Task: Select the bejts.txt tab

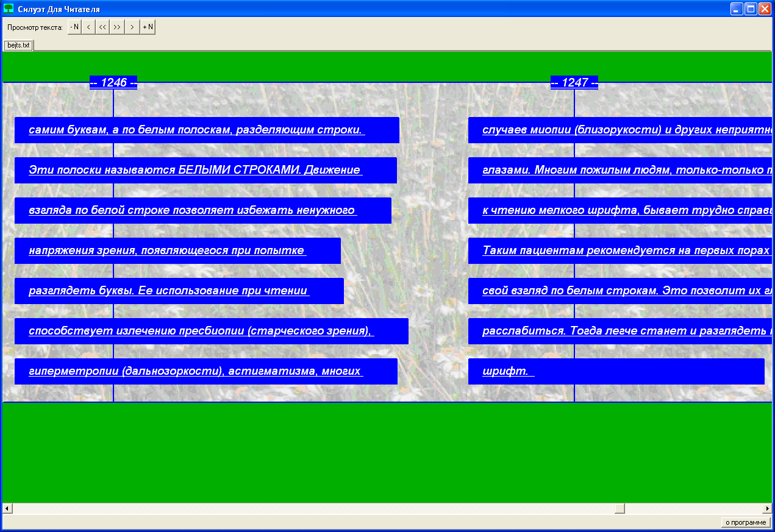Action: click(18, 45)
